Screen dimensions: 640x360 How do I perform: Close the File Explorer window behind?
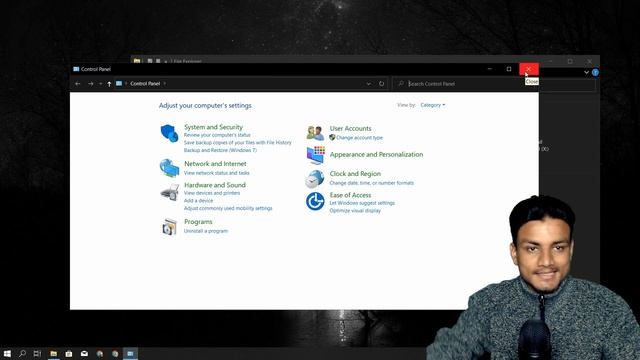point(590,61)
